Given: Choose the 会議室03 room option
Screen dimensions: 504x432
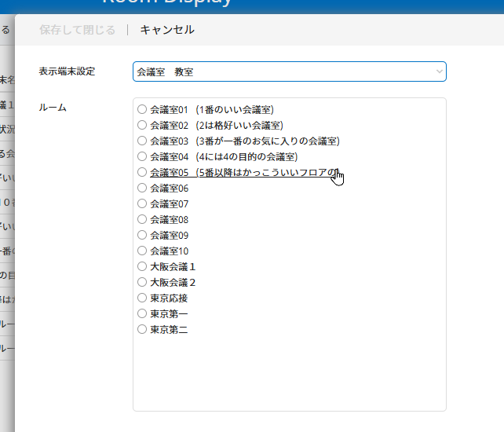Looking at the screenshot, I should 142,141.
